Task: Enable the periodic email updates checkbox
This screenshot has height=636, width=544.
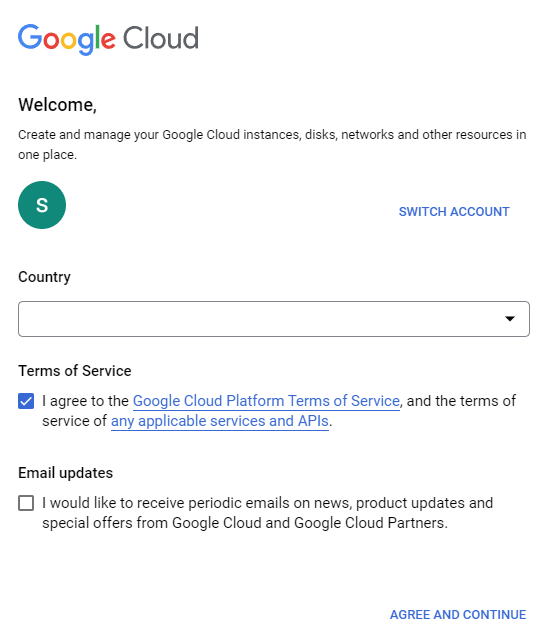Action: click(x=26, y=503)
